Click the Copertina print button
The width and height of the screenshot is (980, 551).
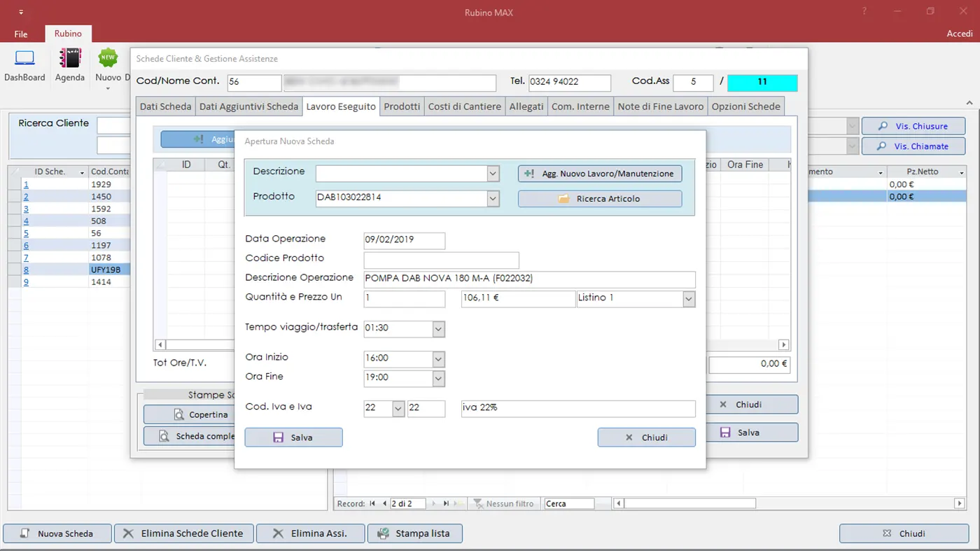click(x=189, y=414)
